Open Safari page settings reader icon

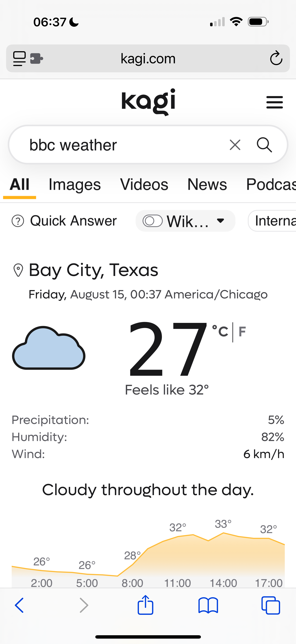20,59
